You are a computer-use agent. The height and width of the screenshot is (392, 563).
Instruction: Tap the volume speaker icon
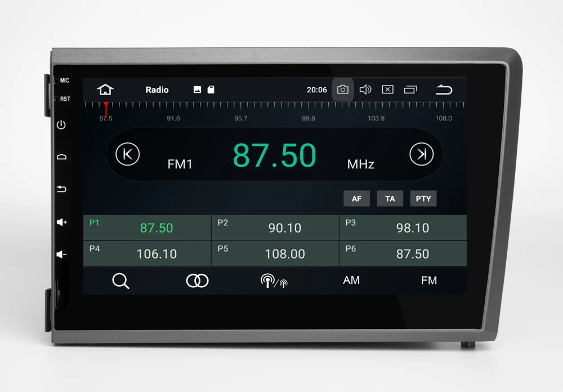point(365,89)
